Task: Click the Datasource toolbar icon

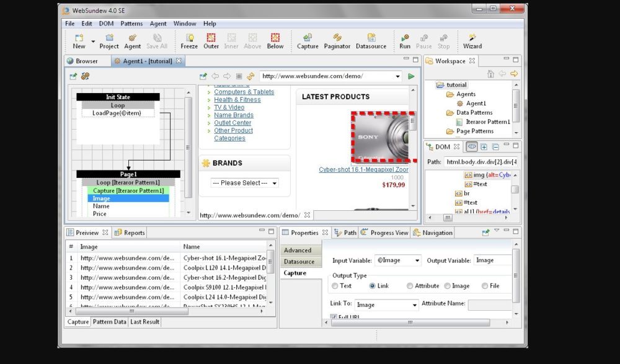Action: pyautogui.click(x=371, y=41)
